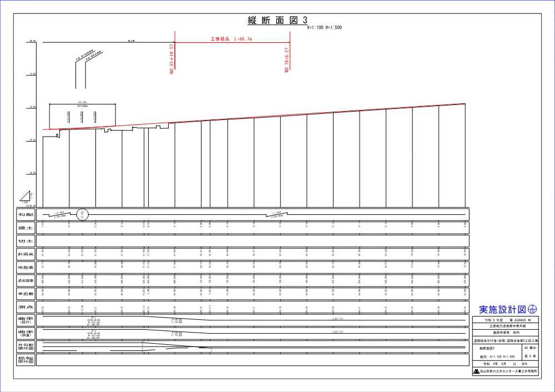Viewport: 555px width, 392px height.
Task: Click the blue '実施設計図' heading
Action: click(x=503, y=309)
